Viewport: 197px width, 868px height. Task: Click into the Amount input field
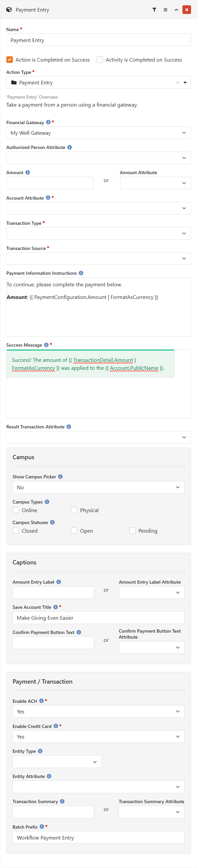pyautogui.click(x=50, y=183)
